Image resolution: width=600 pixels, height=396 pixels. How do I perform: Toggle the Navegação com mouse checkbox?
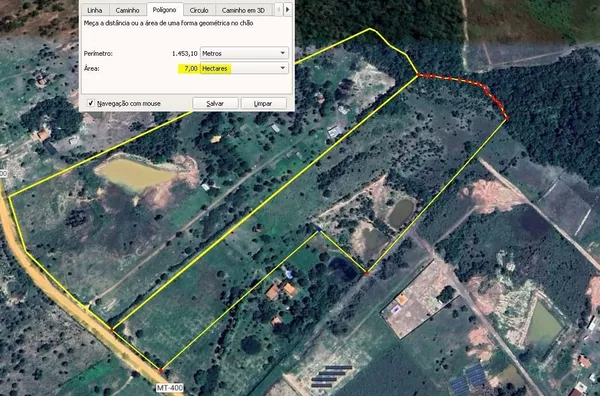pos(91,103)
